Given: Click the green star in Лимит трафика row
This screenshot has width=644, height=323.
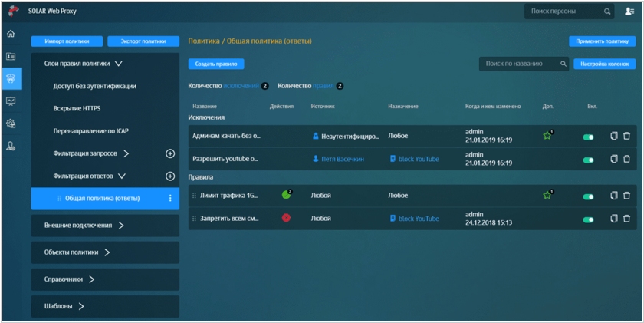Looking at the screenshot, I should [547, 195].
